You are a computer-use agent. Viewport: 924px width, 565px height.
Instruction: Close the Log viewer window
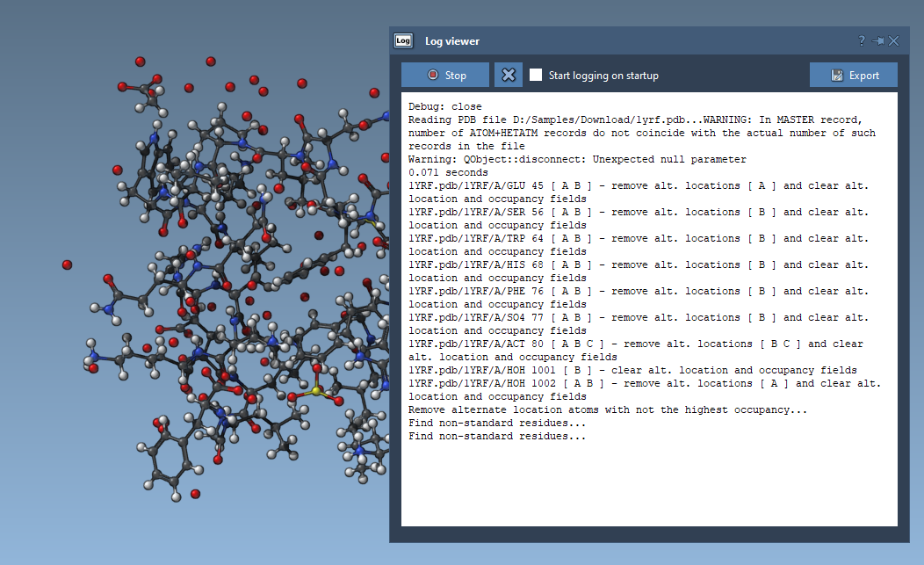click(894, 41)
